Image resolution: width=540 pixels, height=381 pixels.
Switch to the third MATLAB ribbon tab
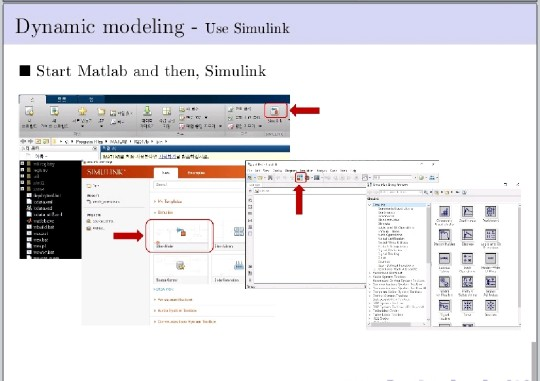coord(91,100)
